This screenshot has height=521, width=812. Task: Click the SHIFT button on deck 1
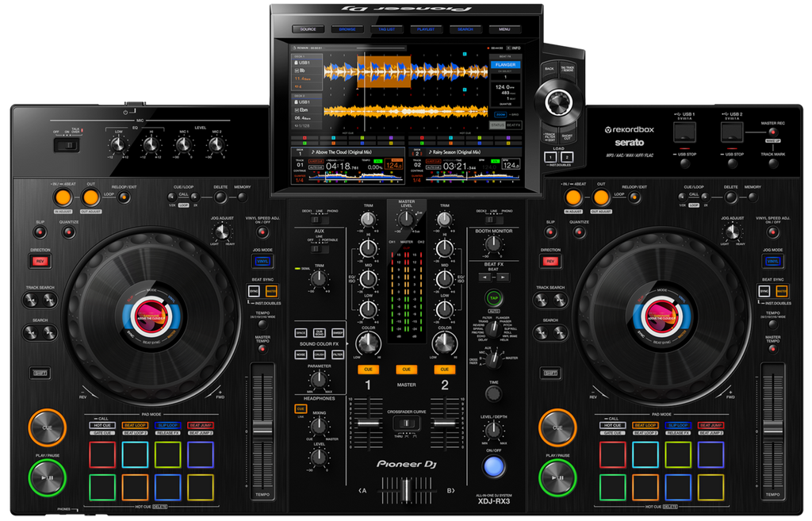coord(40,374)
